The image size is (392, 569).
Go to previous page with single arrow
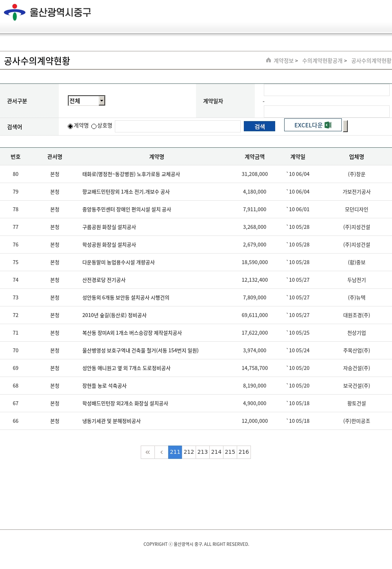pos(162,452)
